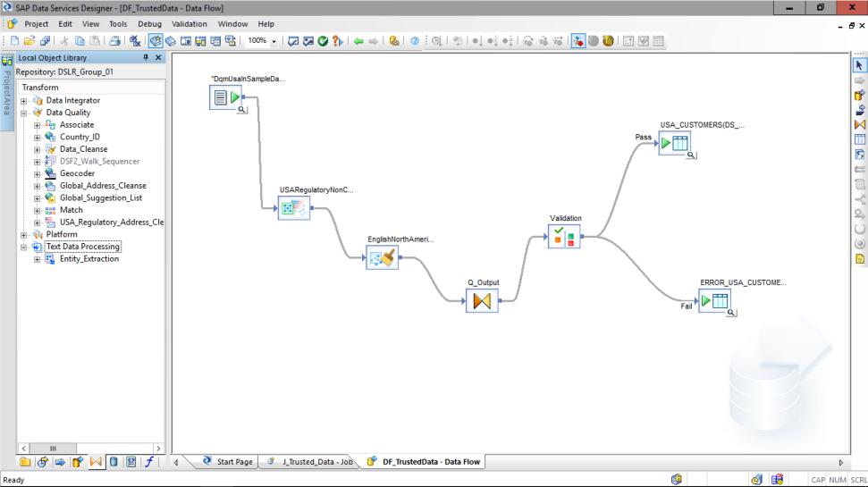This screenshot has height=487, width=868.
Task: Click the DqmUsaInSampleDa source file node
Action: pyautogui.click(x=226, y=97)
